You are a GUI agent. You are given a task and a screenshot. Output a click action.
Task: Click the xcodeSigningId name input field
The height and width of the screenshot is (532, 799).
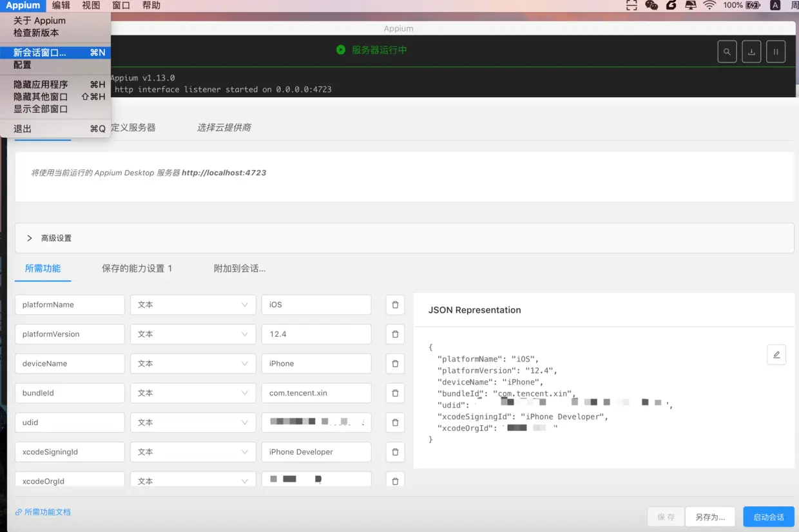tap(70, 452)
